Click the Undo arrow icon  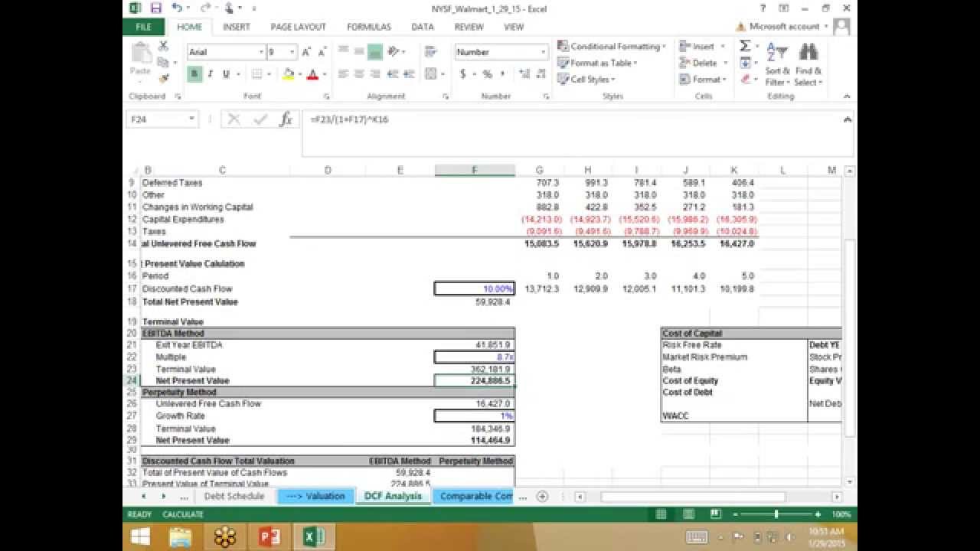tap(177, 8)
